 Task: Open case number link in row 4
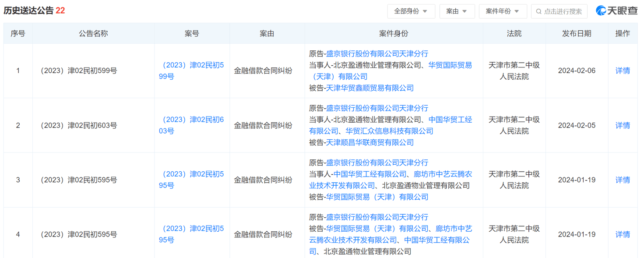(x=191, y=234)
